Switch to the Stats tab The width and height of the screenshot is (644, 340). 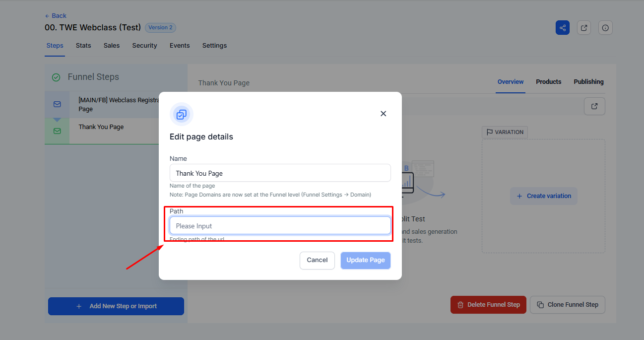pos(83,46)
